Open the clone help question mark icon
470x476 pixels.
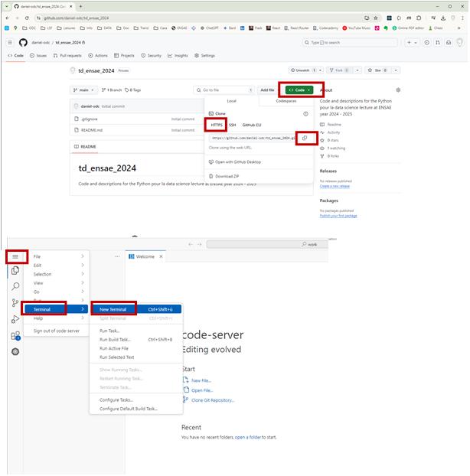[305, 114]
